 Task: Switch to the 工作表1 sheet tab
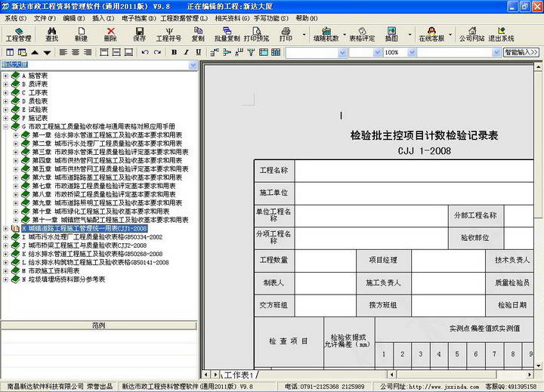click(239, 375)
